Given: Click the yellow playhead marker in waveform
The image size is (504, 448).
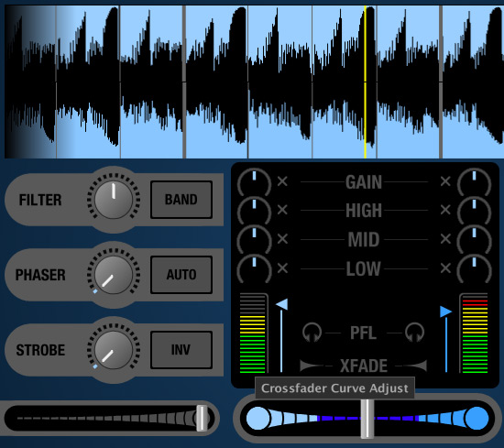Looking at the screenshot, I should pyautogui.click(x=365, y=82).
